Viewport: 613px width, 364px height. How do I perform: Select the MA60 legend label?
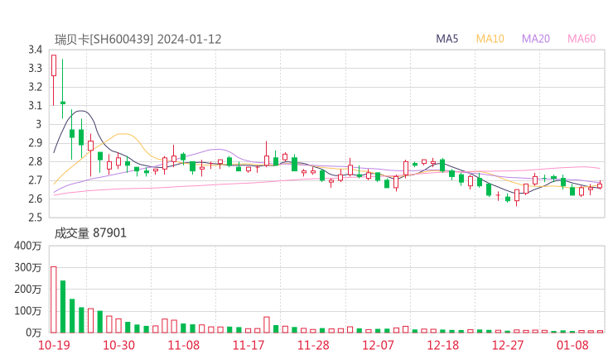[x=582, y=39]
